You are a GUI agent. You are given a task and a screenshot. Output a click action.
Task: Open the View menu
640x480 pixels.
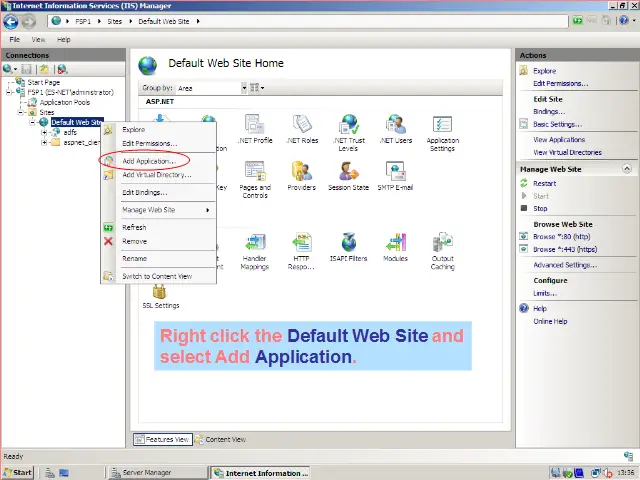tap(38, 40)
